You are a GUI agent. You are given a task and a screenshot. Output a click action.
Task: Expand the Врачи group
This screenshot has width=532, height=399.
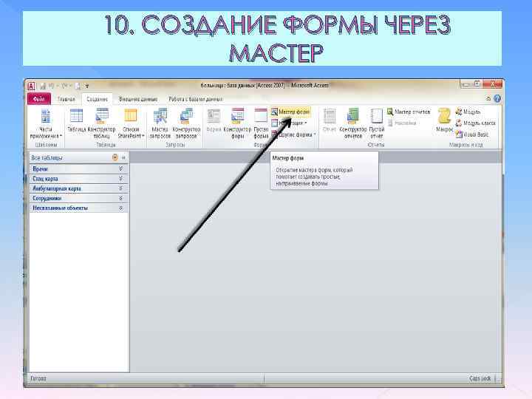coord(120,168)
